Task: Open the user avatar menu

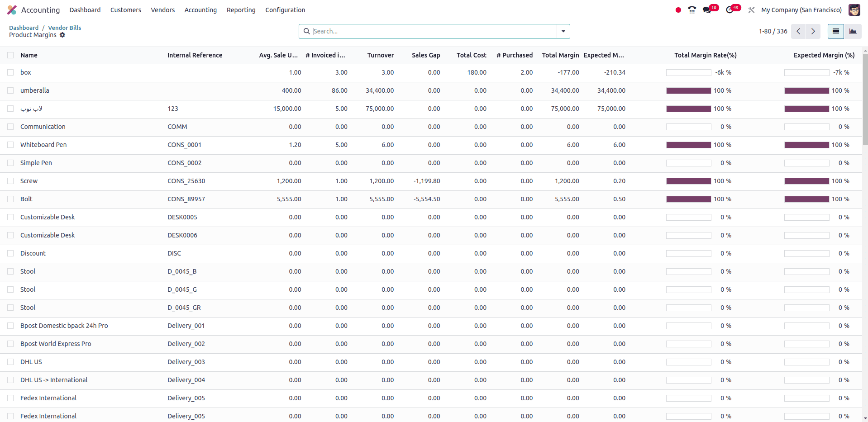Action: pyautogui.click(x=854, y=10)
